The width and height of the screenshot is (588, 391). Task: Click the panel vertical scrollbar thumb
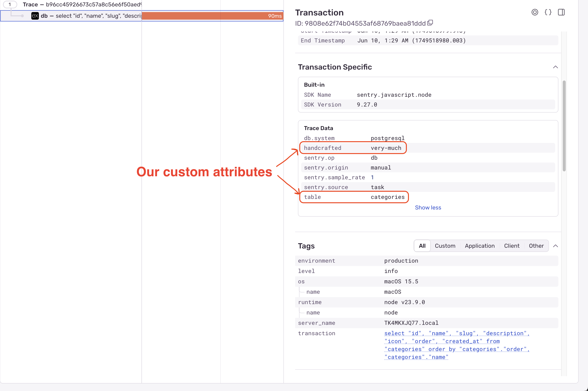click(564, 126)
